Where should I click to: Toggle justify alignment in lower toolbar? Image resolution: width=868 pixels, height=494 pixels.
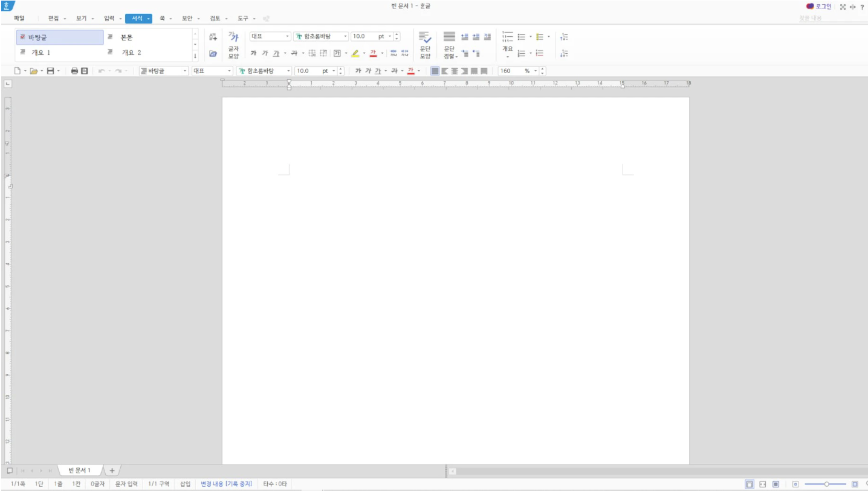[x=435, y=71]
